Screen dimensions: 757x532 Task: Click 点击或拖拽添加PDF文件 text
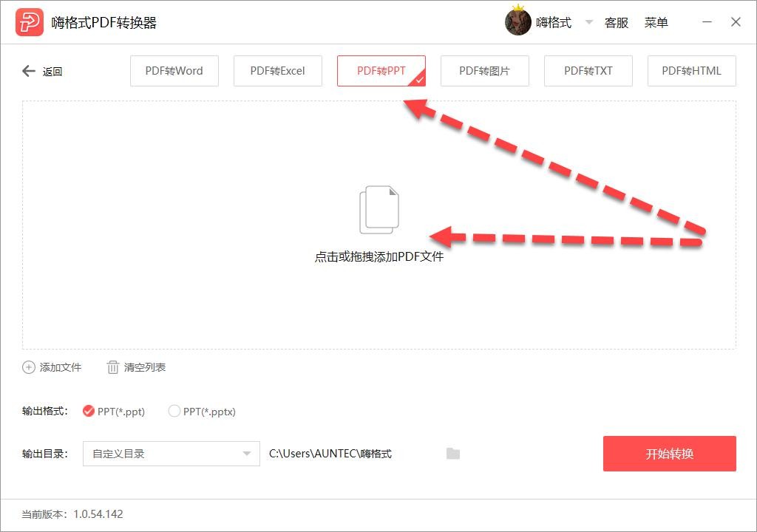click(x=379, y=256)
